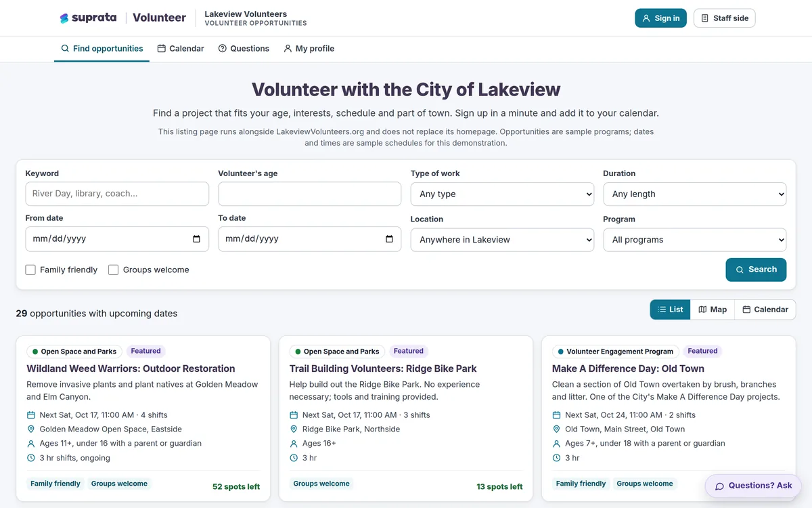The image size is (812, 508).
Task: Open the Calendar tab in the top navigation
Action: [181, 49]
